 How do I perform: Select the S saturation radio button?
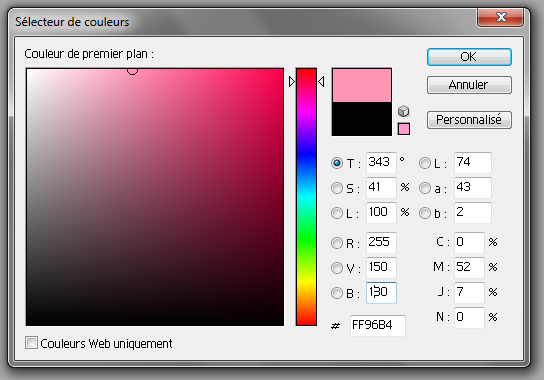(337, 188)
